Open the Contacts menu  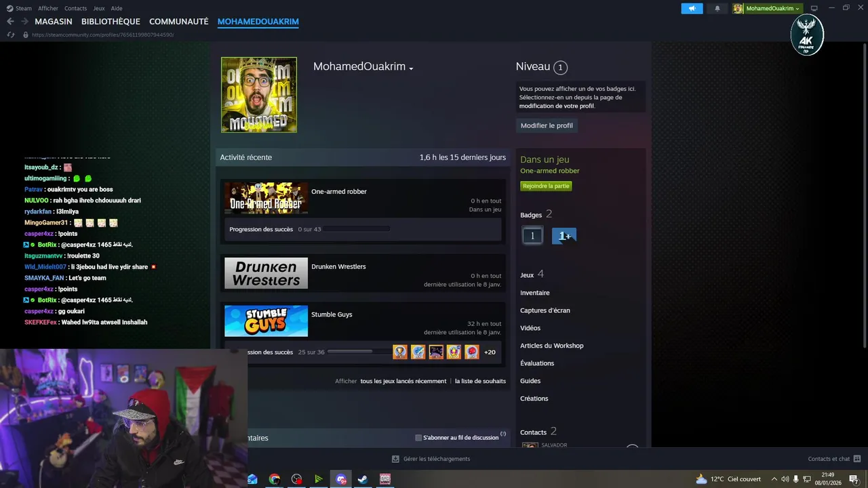(75, 8)
